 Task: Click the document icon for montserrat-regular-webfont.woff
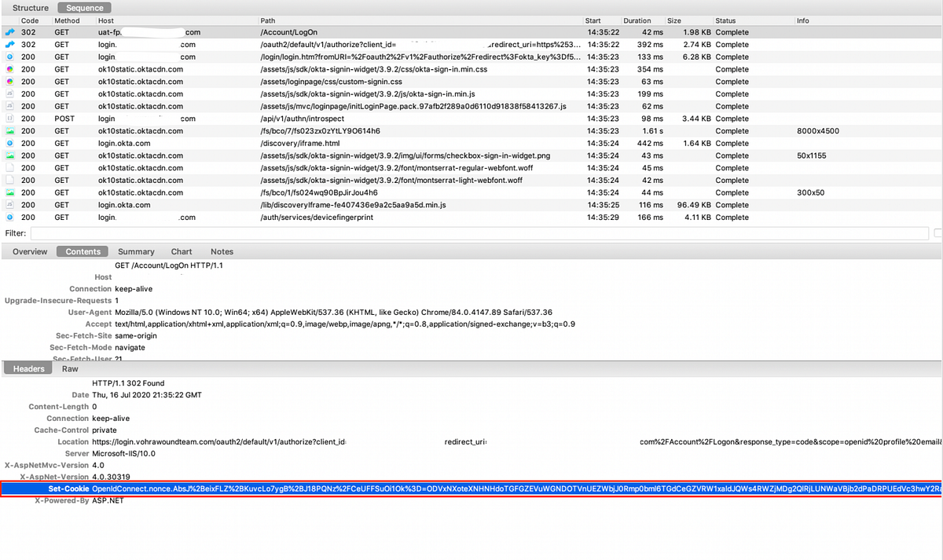[8, 167]
